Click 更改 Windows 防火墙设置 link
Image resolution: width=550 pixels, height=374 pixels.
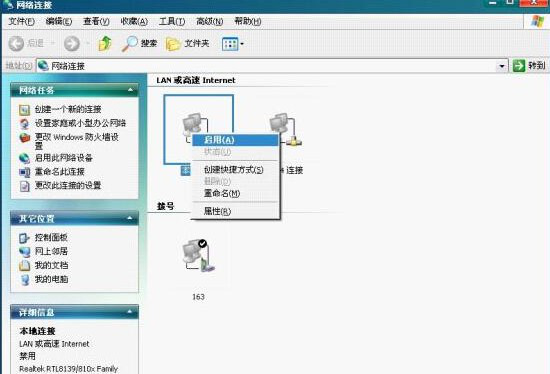[x=76, y=141]
